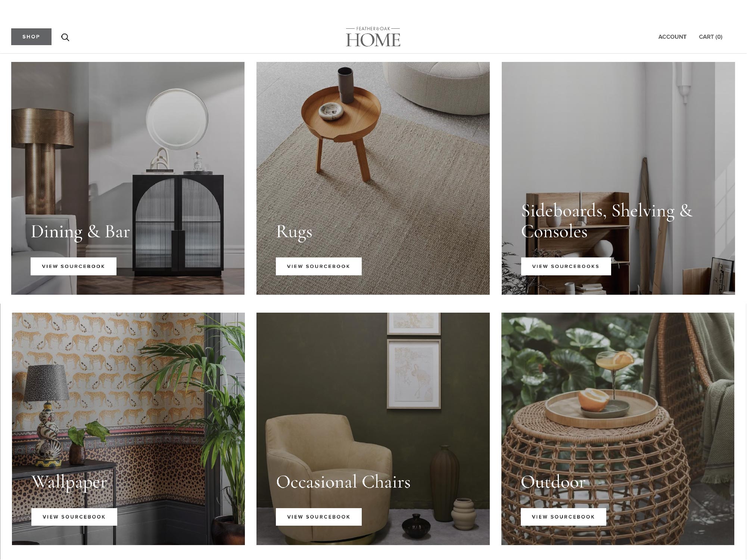
Task: Open the SHOP menu
Action: point(31,37)
